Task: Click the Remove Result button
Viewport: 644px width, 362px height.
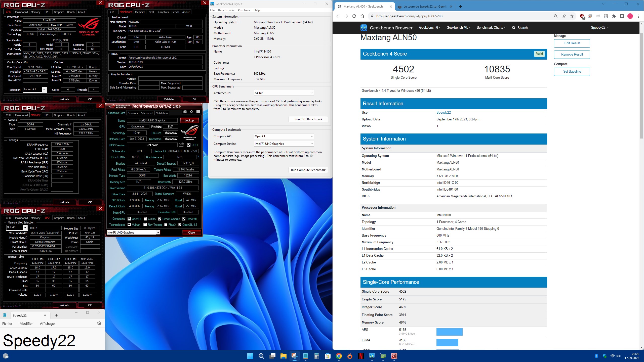Action: pyautogui.click(x=572, y=55)
